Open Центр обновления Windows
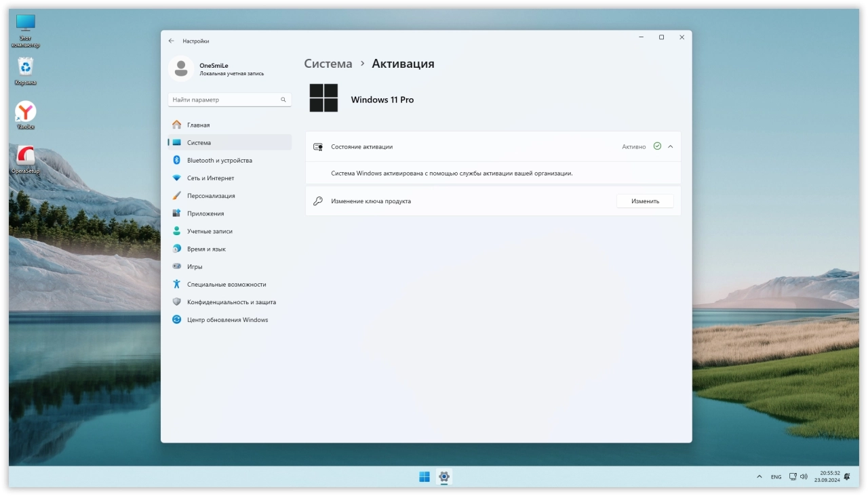868x496 pixels. 229,319
